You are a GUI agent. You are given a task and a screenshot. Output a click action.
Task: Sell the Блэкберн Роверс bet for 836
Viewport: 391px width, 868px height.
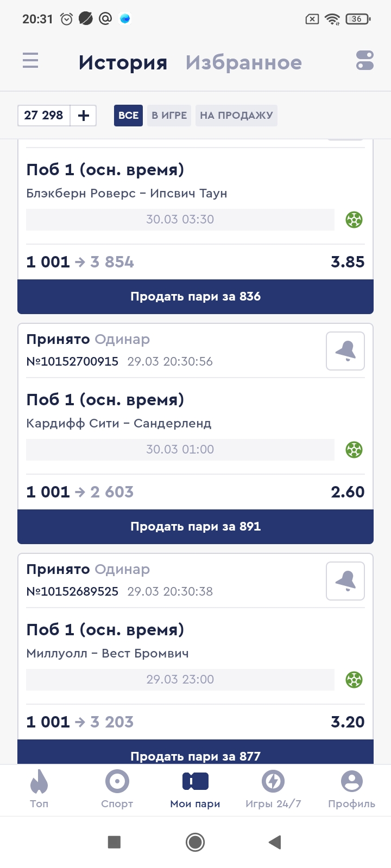(x=195, y=297)
